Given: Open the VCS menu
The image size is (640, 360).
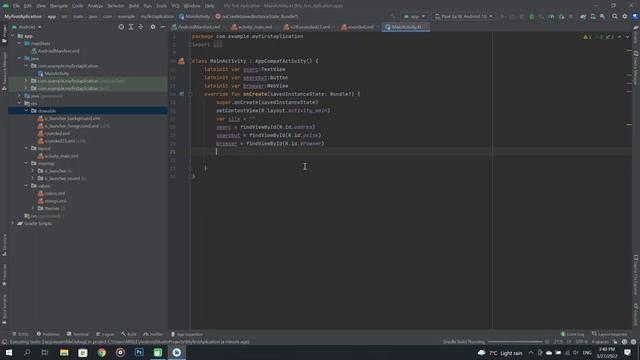Looking at the screenshot, I should [x=175, y=6].
